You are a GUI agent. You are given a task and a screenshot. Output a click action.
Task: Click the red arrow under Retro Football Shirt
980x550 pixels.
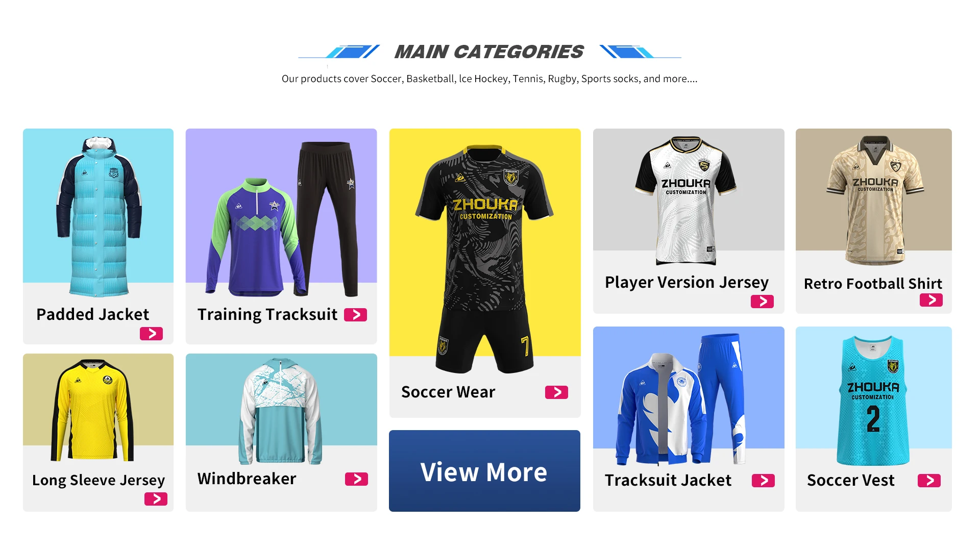pyautogui.click(x=931, y=300)
